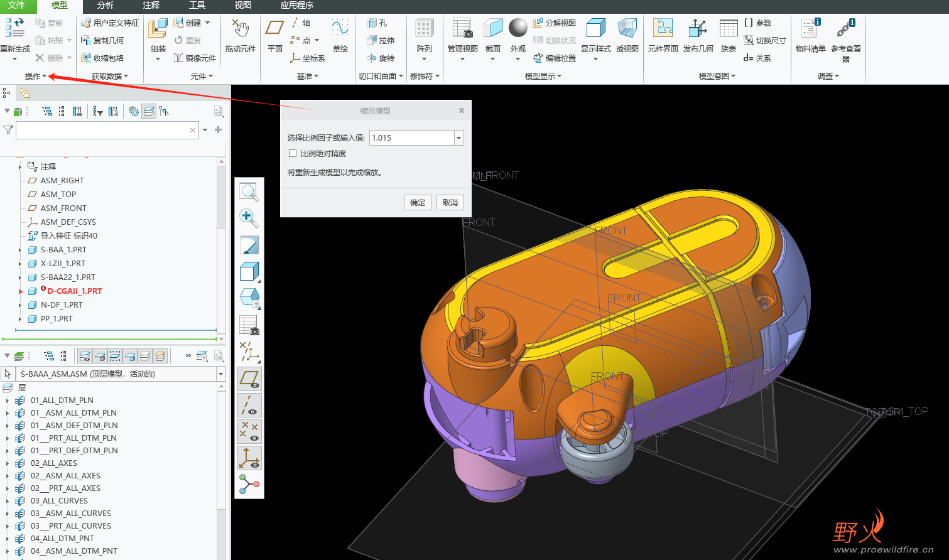
Task: Open the 外观 appearance sphere
Action: coord(518,28)
